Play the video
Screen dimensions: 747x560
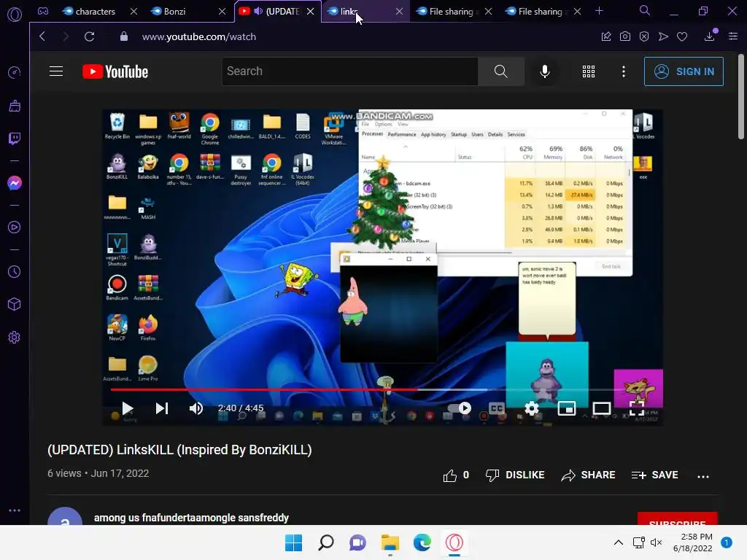point(127,408)
